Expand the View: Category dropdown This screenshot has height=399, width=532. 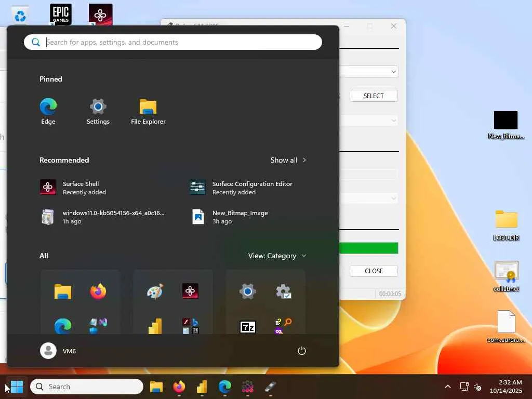(277, 256)
